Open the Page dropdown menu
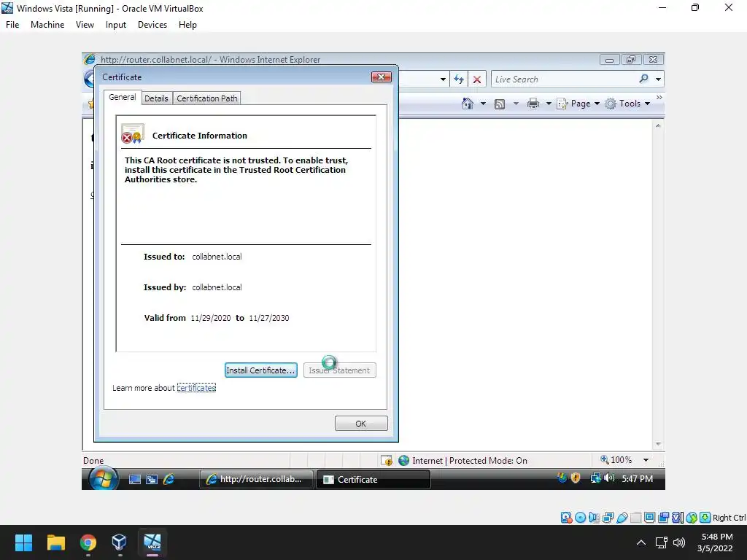The image size is (747, 560). point(578,104)
